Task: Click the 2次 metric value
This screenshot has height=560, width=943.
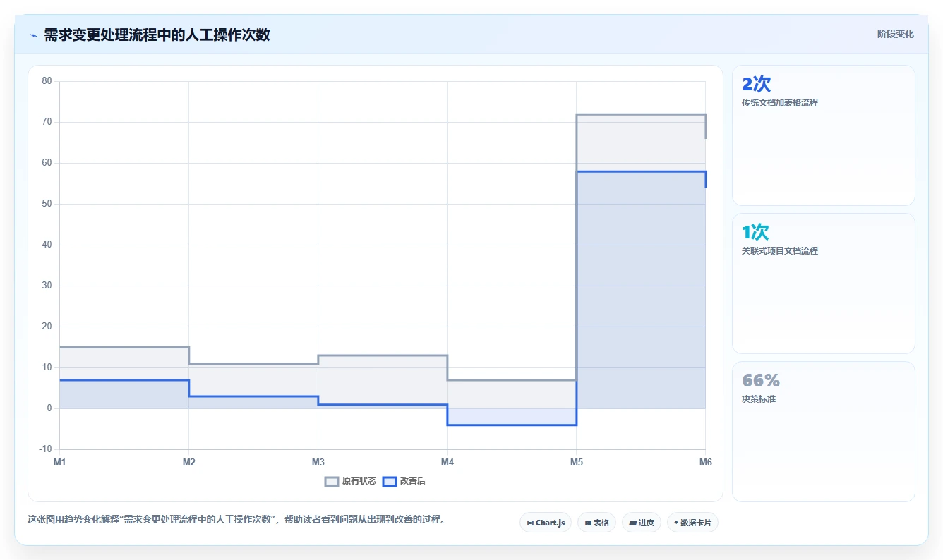Action: pyautogui.click(x=756, y=84)
